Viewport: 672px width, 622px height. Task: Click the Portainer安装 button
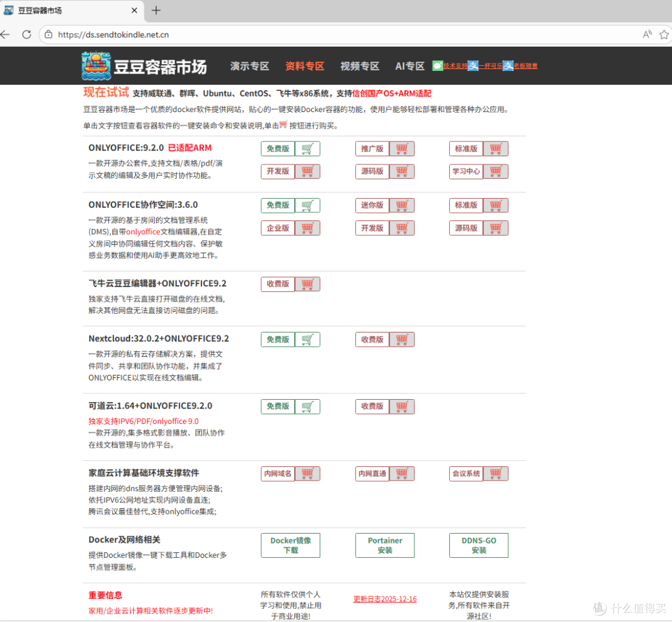(385, 545)
